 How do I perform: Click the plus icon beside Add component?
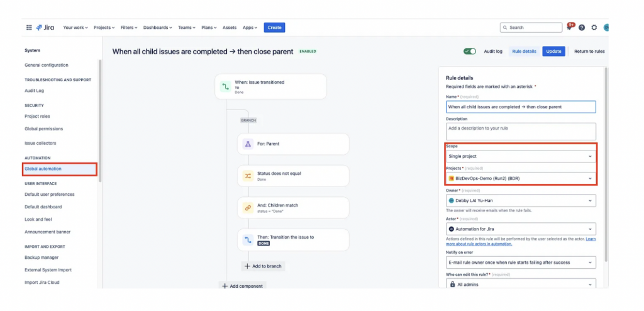click(x=225, y=286)
